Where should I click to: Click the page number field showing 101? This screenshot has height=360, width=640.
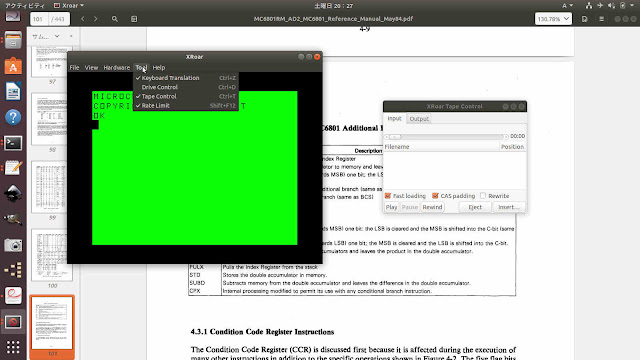[39, 19]
